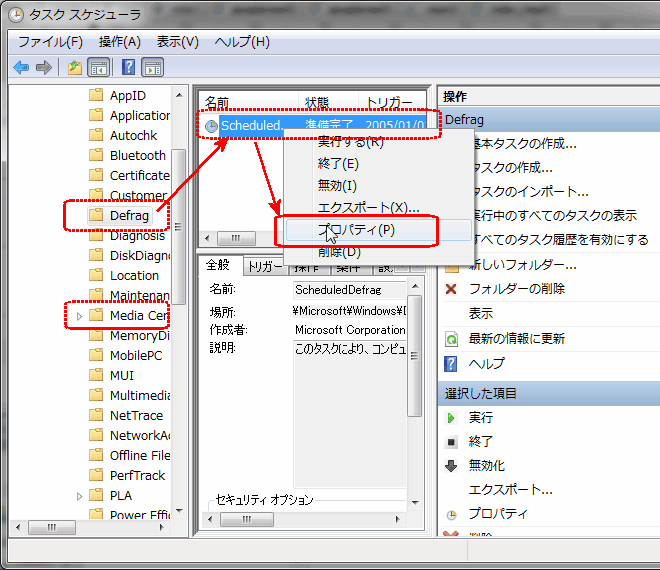Click the 最新の情報に更新 refresh icon
This screenshot has height=570, width=660.
[x=451, y=339]
